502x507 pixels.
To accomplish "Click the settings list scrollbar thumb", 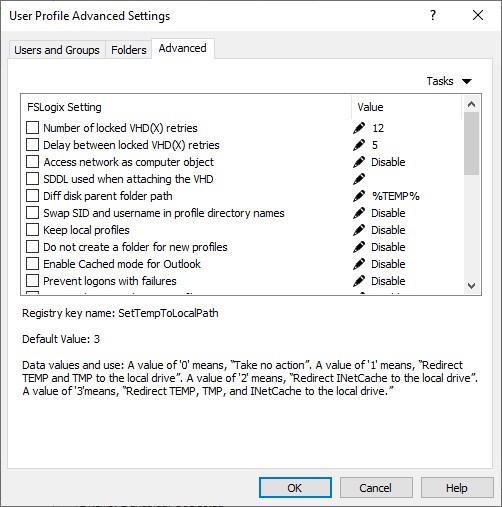I will pyautogui.click(x=471, y=143).
